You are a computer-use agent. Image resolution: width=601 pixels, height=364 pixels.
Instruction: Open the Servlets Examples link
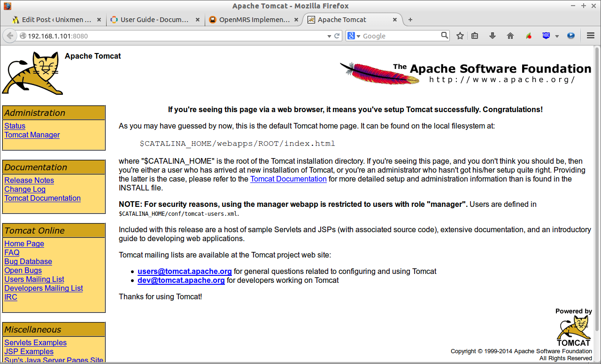click(x=35, y=342)
